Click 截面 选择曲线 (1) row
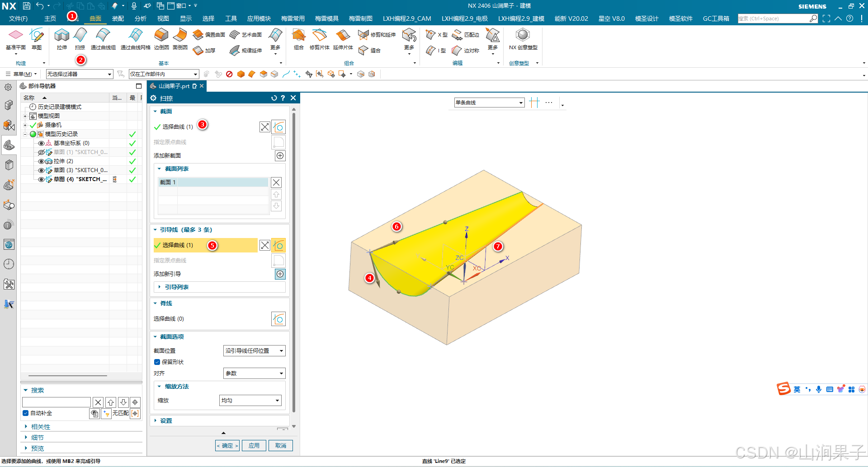 [206, 127]
